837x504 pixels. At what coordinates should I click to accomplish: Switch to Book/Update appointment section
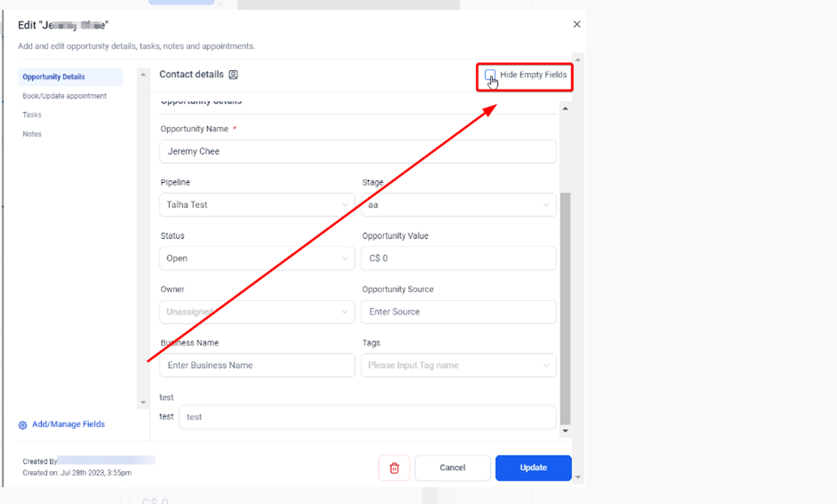pyautogui.click(x=64, y=96)
